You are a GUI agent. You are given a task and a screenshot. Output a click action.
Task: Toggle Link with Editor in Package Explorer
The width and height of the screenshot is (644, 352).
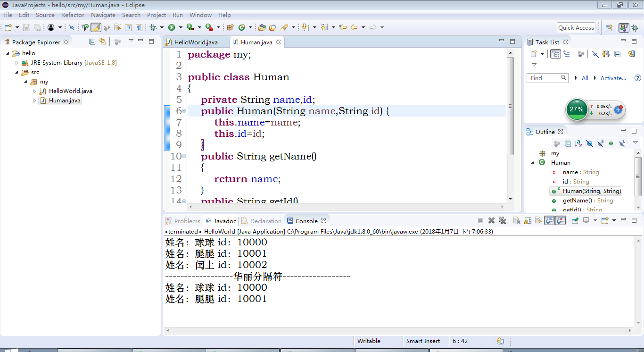[x=103, y=42]
